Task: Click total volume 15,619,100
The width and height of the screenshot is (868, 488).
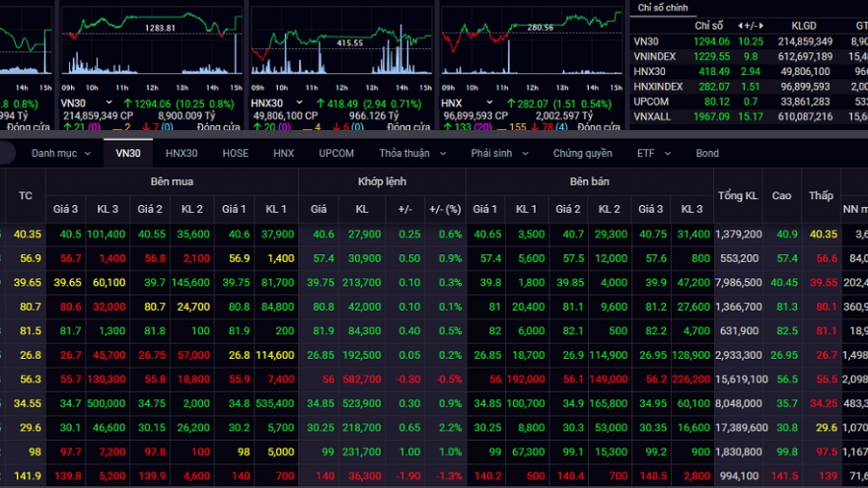Action: (741, 379)
